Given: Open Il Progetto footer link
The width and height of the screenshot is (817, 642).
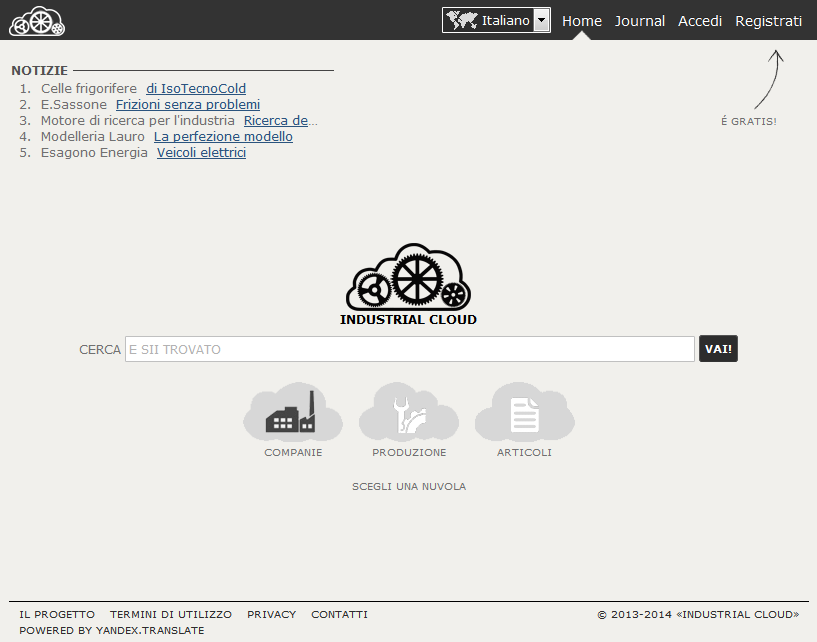Looking at the screenshot, I should pyautogui.click(x=57, y=614).
